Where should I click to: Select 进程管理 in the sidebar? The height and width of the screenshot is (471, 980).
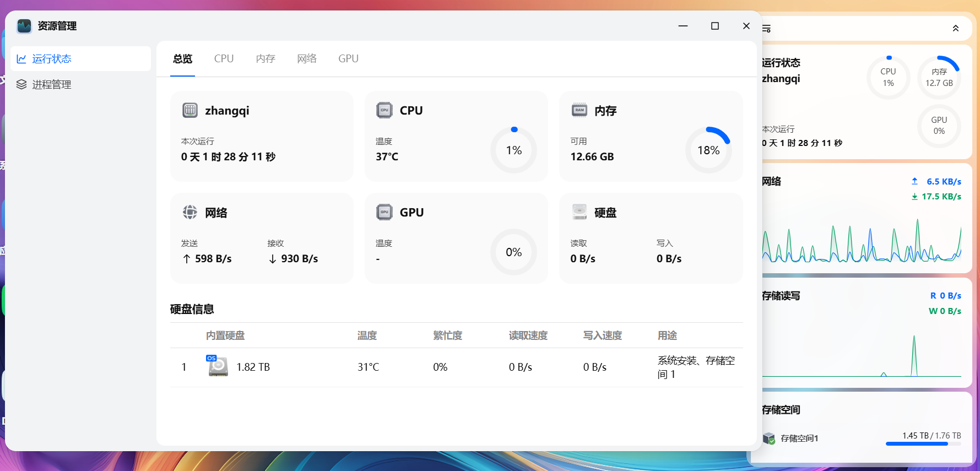80,84
